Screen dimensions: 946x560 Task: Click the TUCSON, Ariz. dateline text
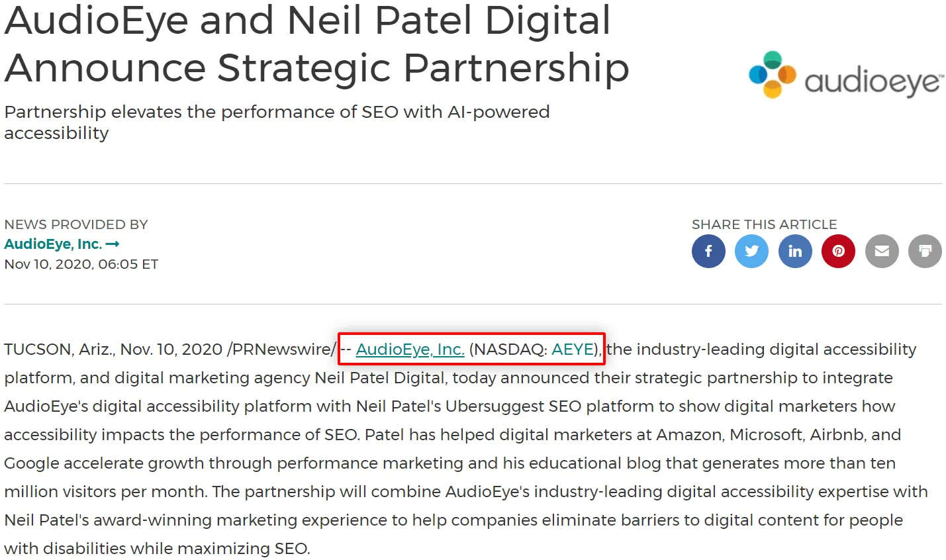pyautogui.click(x=60, y=350)
